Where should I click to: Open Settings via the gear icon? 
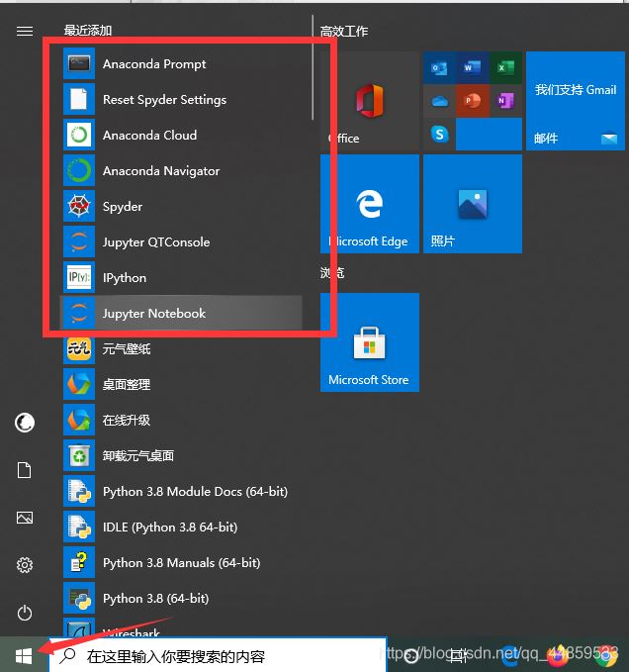tap(25, 565)
